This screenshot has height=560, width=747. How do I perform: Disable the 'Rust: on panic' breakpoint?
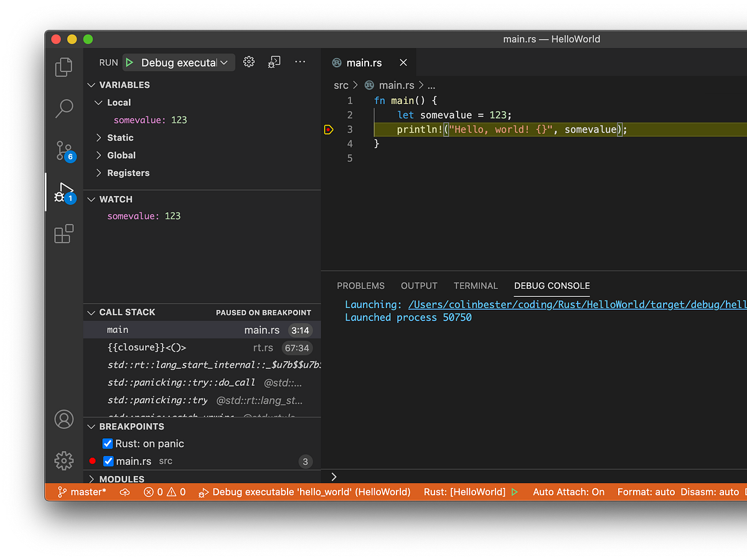tap(108, 443)
